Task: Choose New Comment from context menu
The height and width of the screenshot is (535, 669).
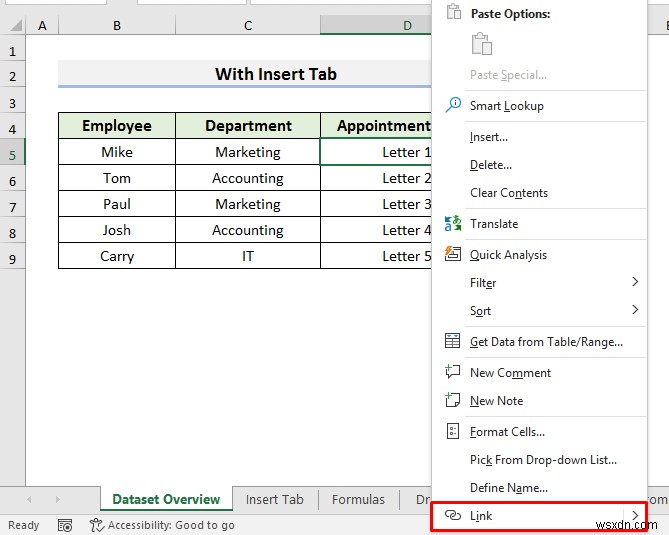Action: 539,372
